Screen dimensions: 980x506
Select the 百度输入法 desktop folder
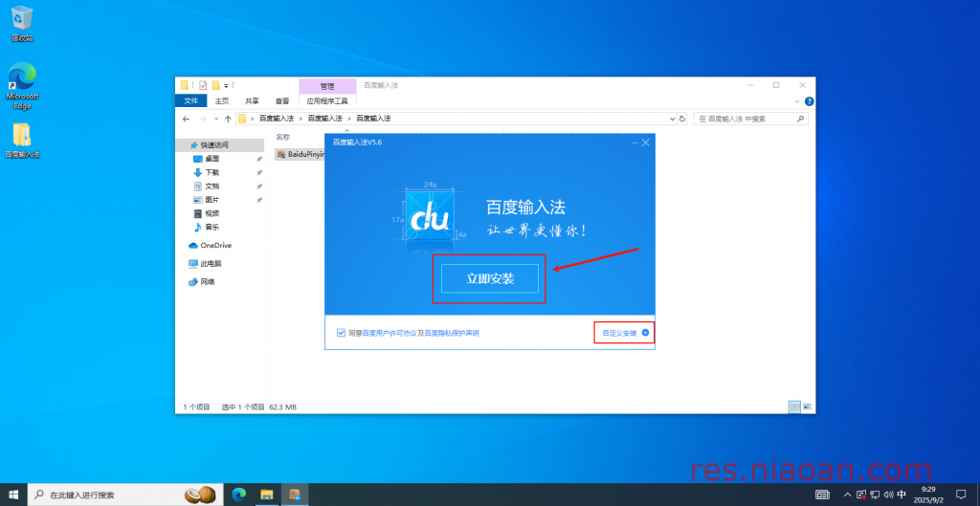click(x=22, y=140)
